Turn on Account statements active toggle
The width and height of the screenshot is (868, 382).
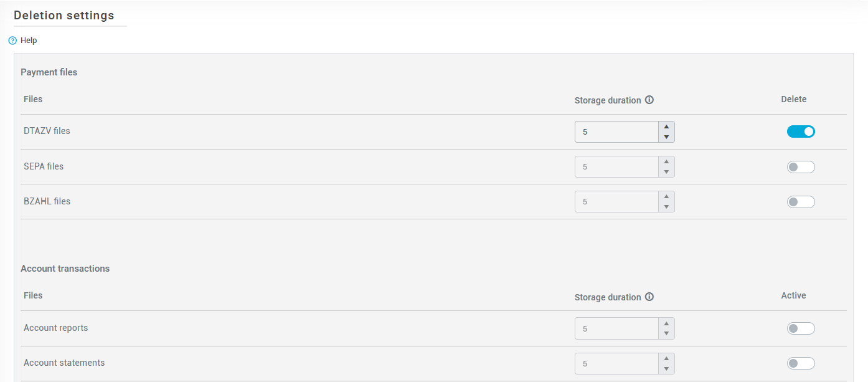801,363
